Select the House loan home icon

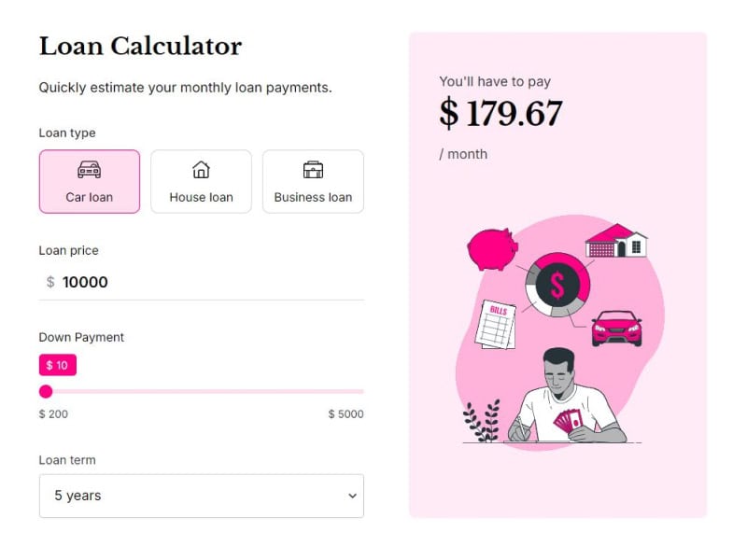tap(201, 170)
